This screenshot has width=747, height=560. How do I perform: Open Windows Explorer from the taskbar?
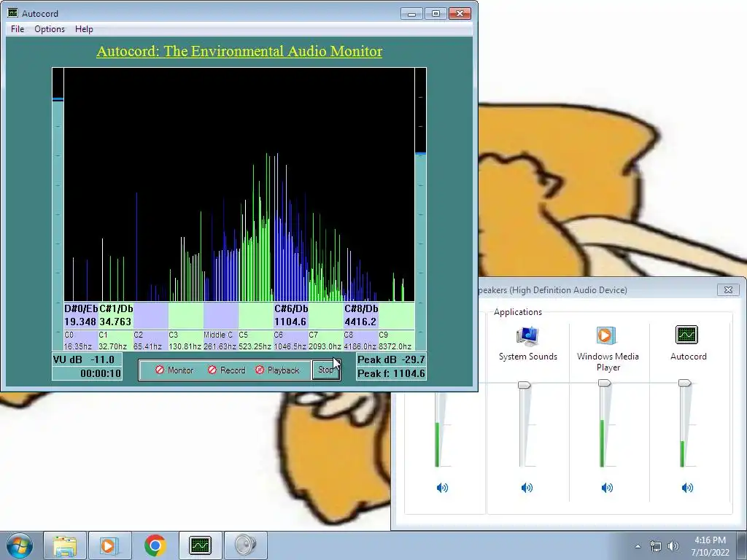tap(65, 545)
